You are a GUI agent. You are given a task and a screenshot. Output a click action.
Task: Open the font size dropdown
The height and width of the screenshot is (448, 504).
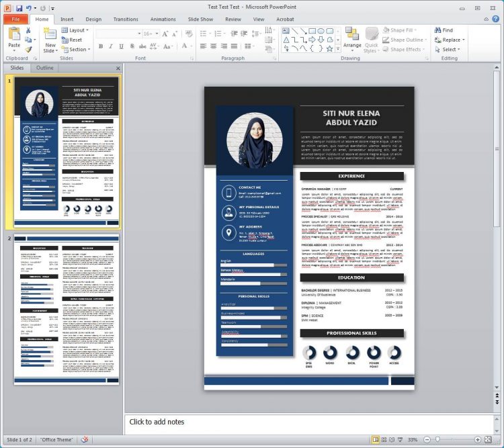[x=157, y=33]
